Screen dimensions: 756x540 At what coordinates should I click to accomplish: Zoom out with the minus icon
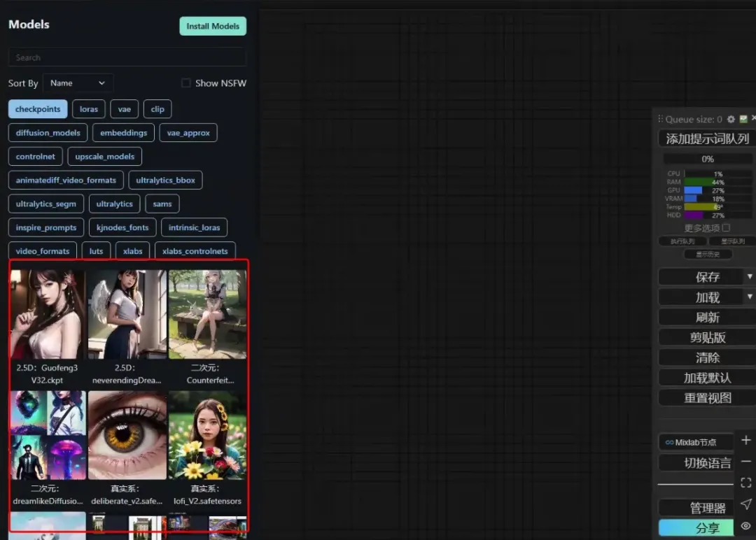point(746,462)
